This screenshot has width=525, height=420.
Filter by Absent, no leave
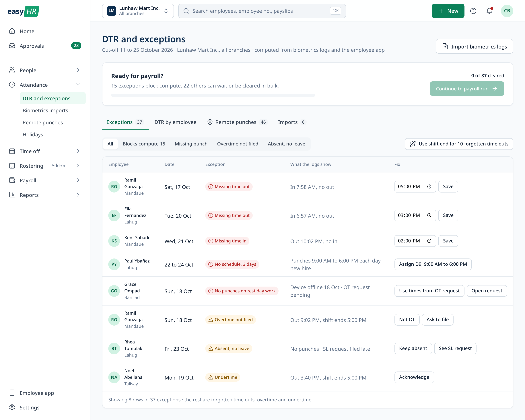286,144
